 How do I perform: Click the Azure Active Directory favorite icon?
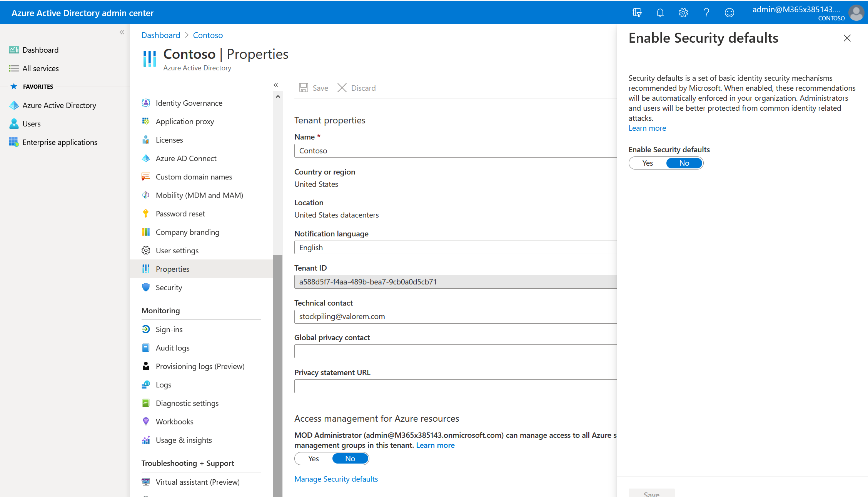(14, 105)
